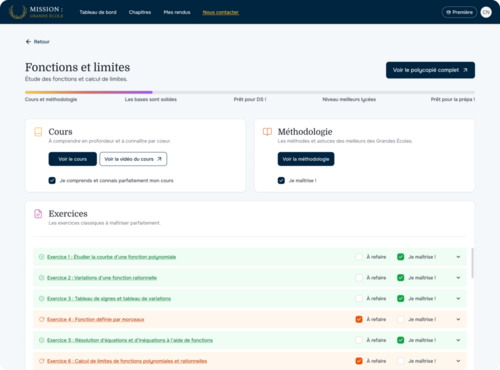Check 'À refaire' for Exercice 2

[359, 278]
